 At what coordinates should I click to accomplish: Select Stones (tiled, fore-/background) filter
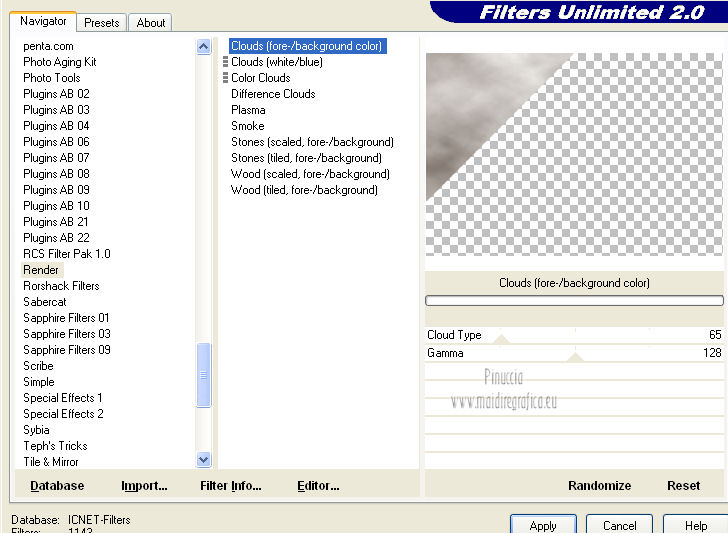coord(306,158)
